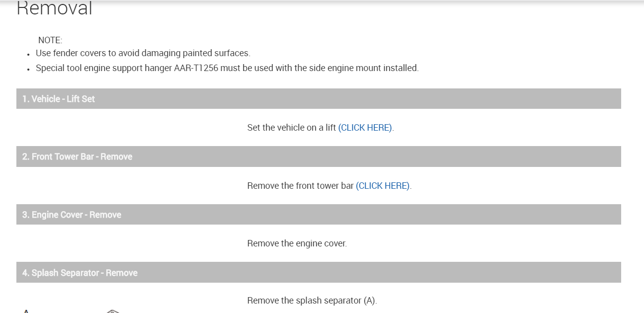Open the CLICK HERE link for vehicle lift

pyautogui.click(x=365, y=128)
